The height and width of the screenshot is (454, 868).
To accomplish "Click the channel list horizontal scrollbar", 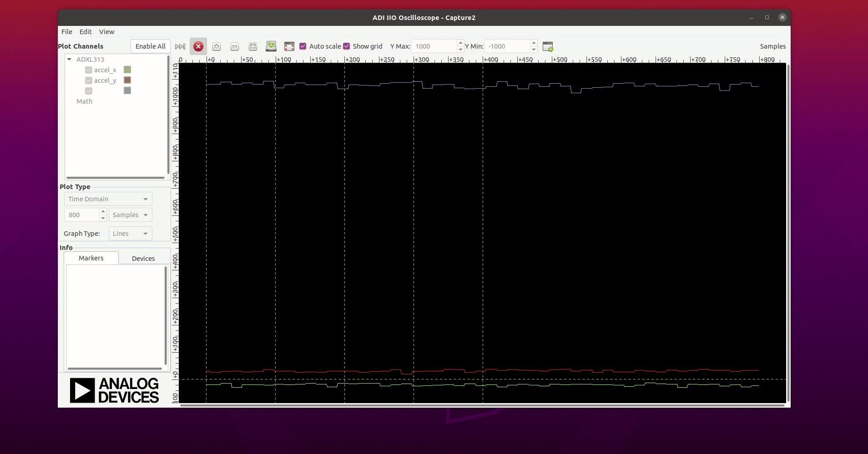I will click(116, 178).
